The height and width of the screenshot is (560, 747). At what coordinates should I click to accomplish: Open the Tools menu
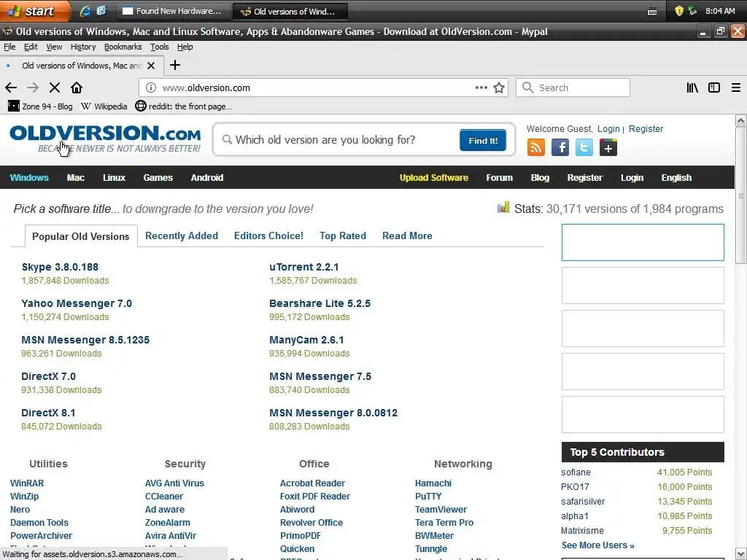point(160,47)
